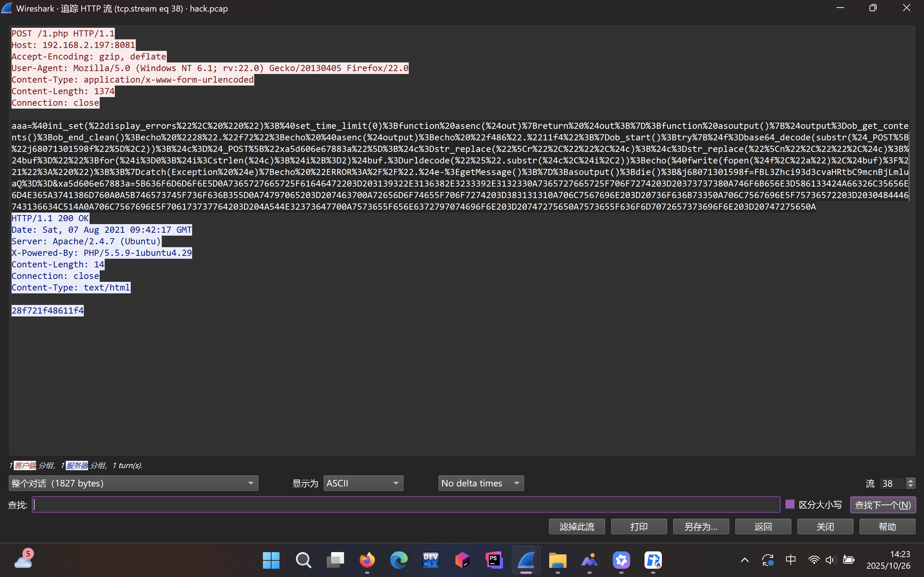Open Task View on the taskbar
Image resolution: width=924 pixels, height=577 pixels.
click(335, 560)
